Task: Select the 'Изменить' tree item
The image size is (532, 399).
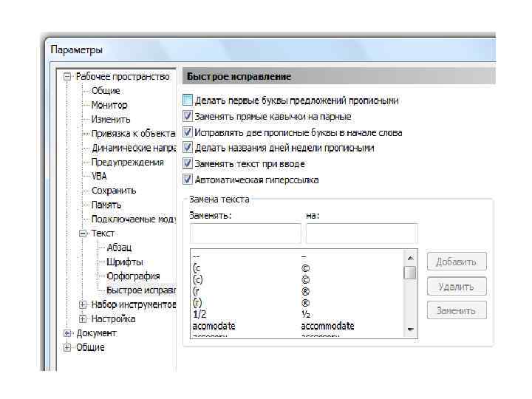Action: coord(111,119)
